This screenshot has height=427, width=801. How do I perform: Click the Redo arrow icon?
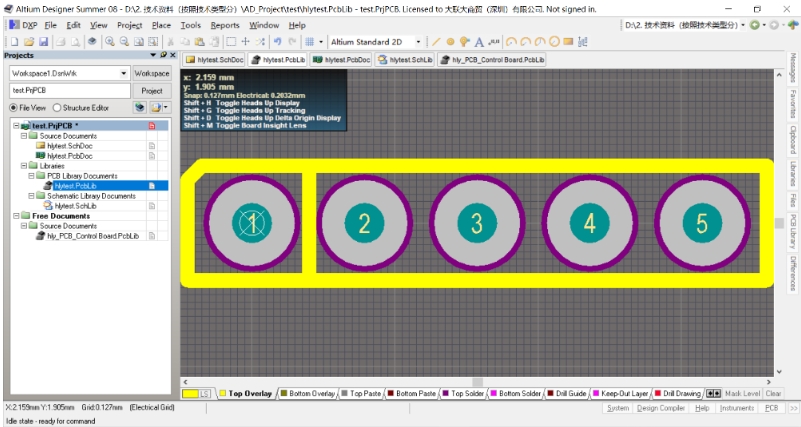292,42
